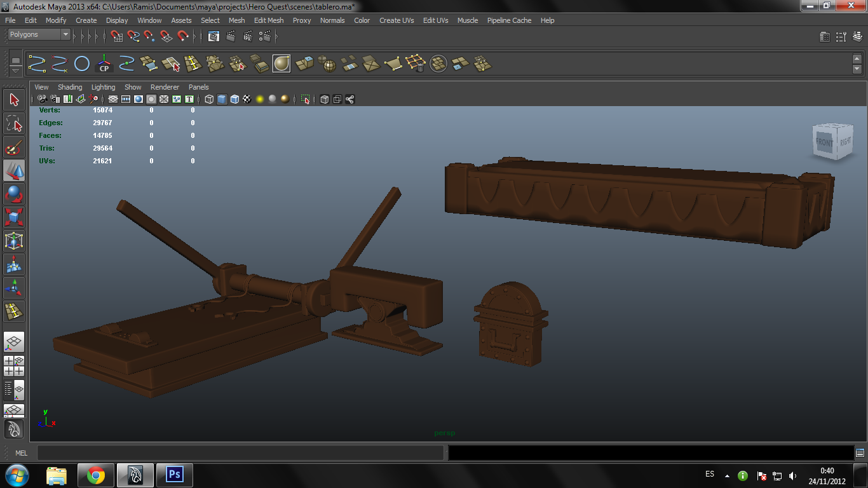
Task: Expand the shelf tab options arrow
Action: point(16,71)
